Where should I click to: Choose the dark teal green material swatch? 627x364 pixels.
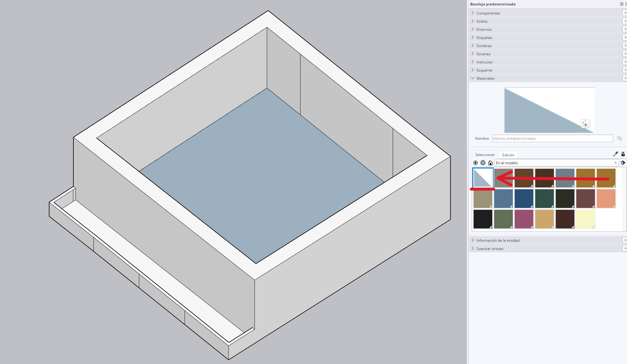(544, 199)
